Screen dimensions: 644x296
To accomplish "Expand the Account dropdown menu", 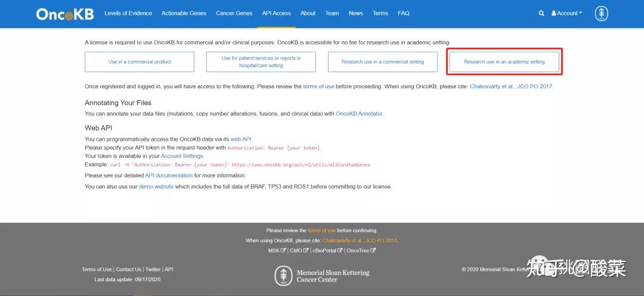I will (x=567, y=13).
